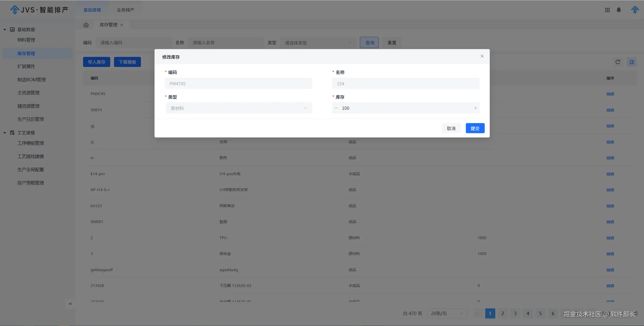Click the user avatar logo icon
This screenshot has height=326, width=644.
[x=635, y=10]
